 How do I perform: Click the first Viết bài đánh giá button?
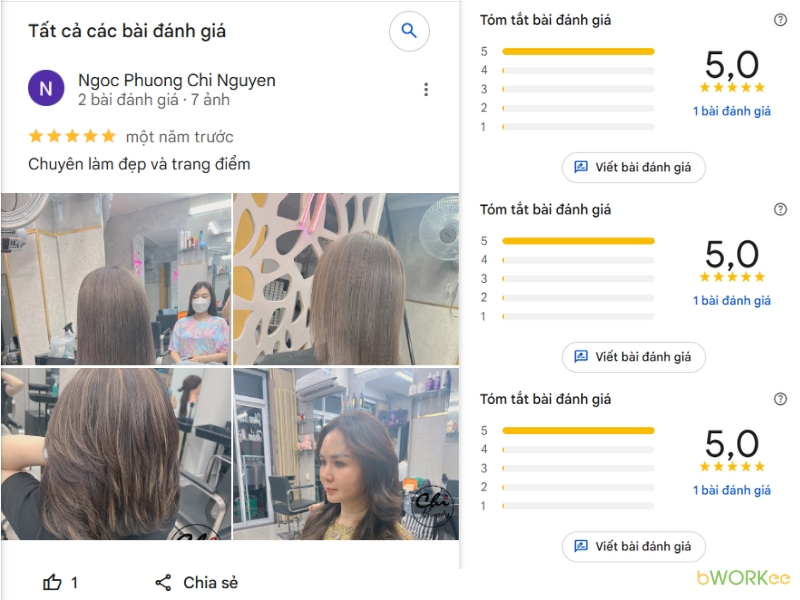pos(633,167)
